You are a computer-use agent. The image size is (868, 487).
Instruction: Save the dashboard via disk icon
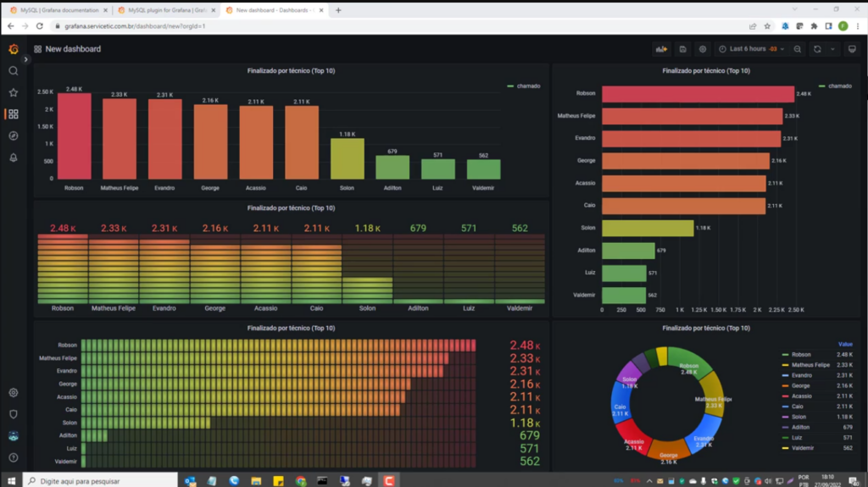point(683,49)
